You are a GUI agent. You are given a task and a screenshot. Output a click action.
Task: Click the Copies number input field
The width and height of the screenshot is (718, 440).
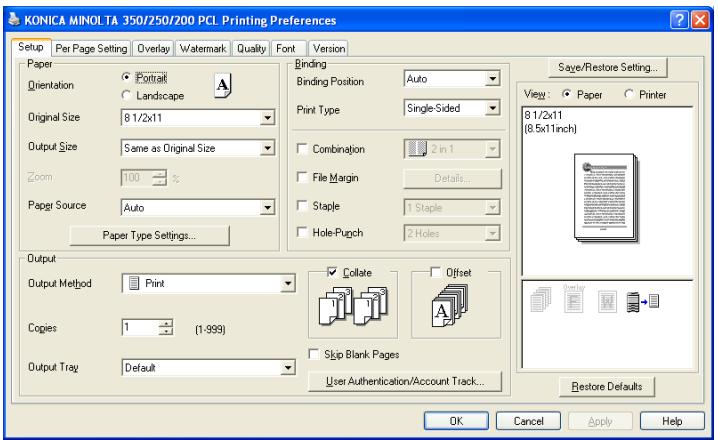pyautogui.click(x=141, y=327)
